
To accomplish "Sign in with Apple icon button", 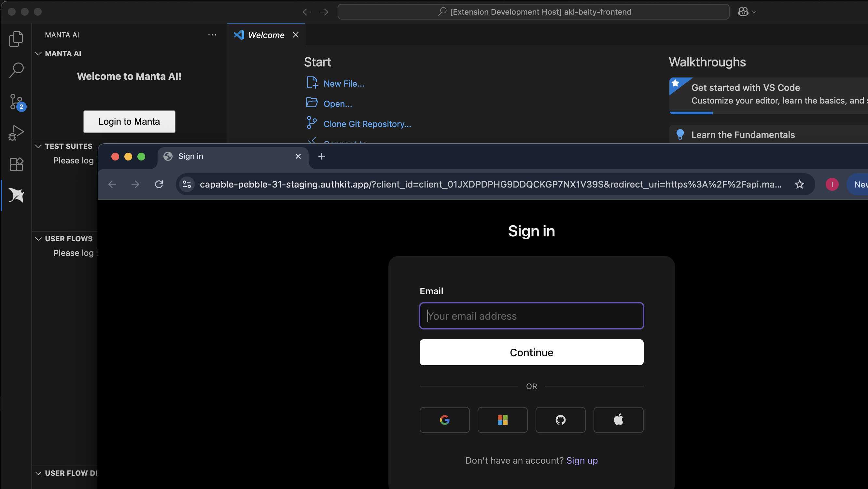I will pos(618,420).
